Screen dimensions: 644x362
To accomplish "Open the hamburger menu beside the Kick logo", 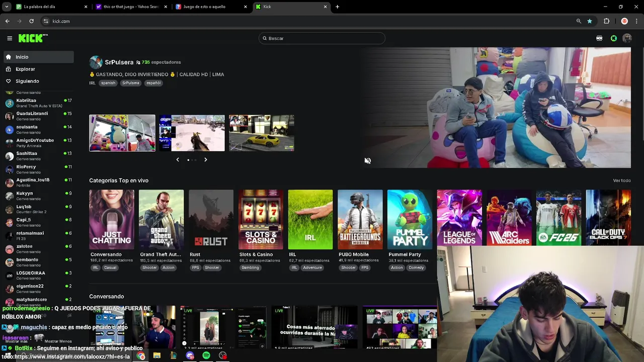I will point(10,38).
